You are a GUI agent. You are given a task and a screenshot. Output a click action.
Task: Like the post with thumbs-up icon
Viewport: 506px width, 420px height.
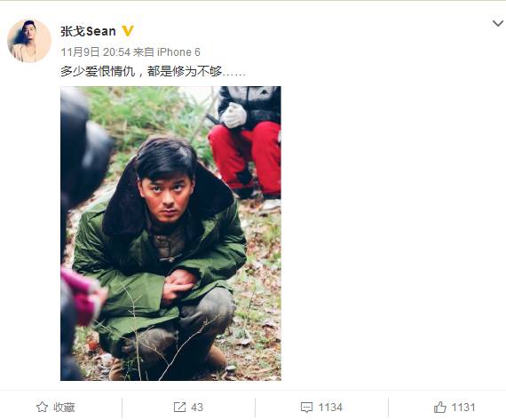439,407
